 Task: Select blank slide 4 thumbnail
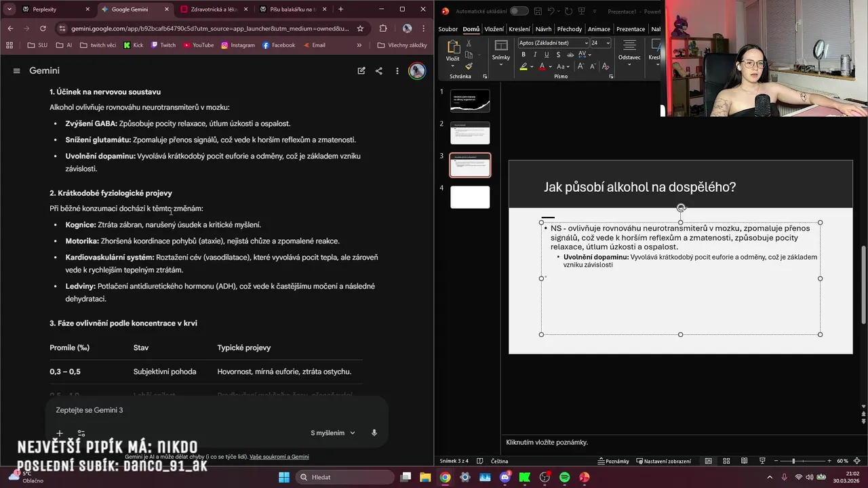[x=470, y=197]
